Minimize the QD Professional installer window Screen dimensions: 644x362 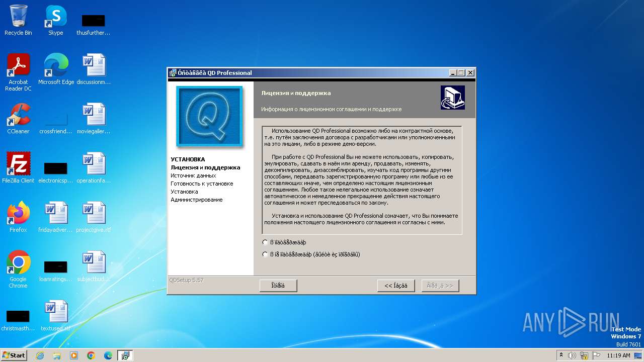point(452,73)
